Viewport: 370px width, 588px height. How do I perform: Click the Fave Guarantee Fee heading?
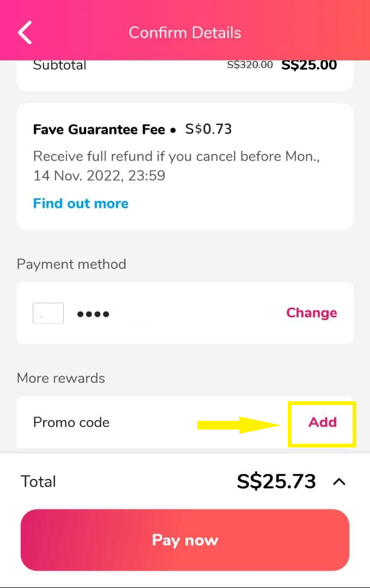[x=99, y=130]
